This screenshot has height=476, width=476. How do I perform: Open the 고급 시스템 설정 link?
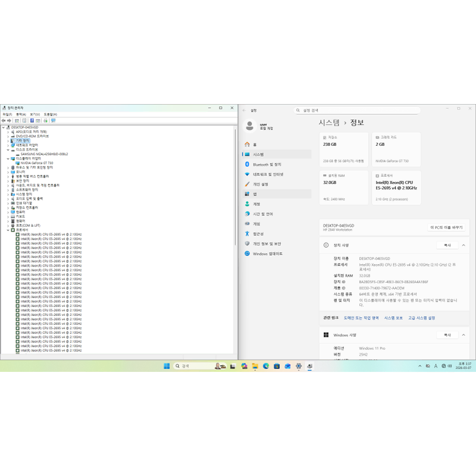pos(421,318)
